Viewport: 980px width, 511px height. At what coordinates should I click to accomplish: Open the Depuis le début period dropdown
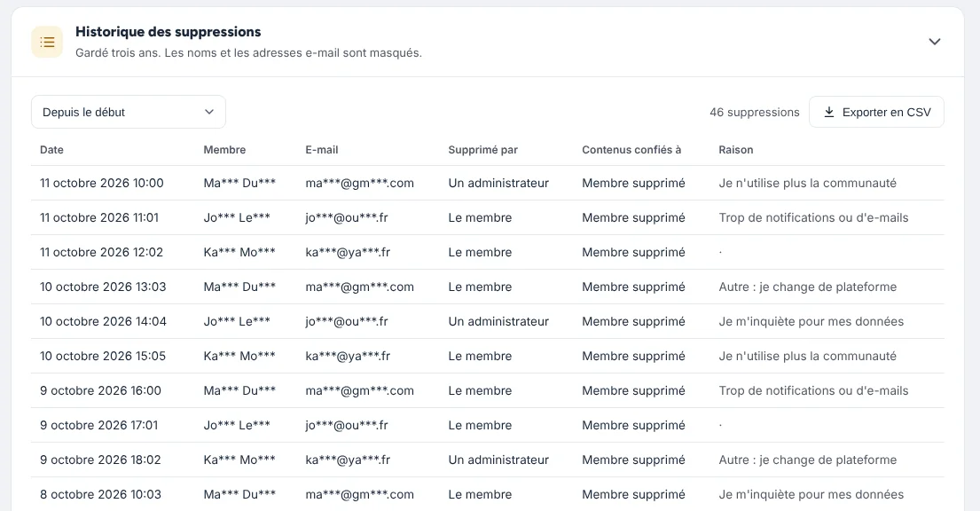128,112
